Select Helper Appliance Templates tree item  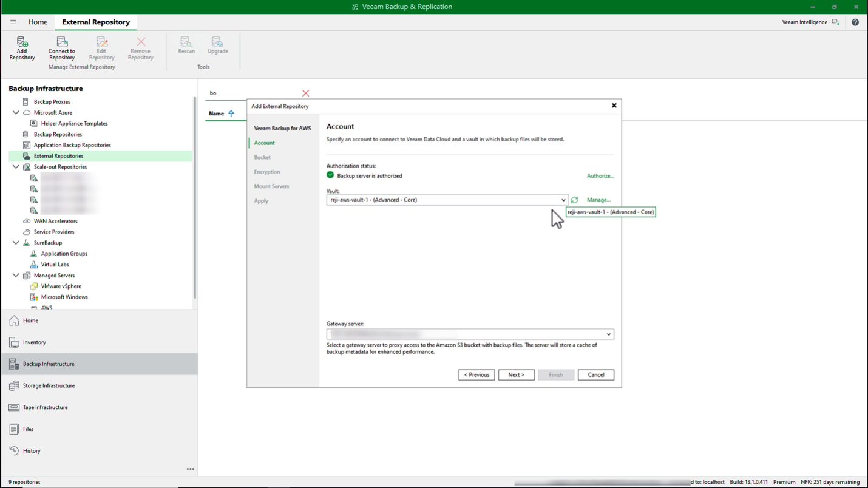click(74, 123)
